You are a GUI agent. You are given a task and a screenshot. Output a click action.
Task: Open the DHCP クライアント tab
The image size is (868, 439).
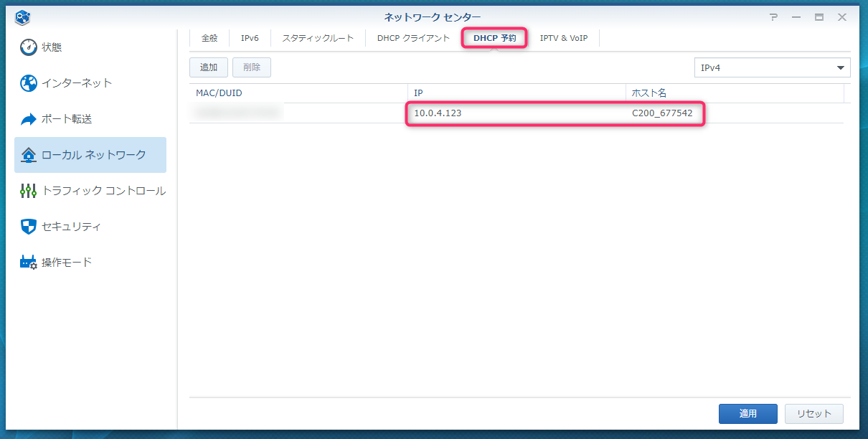[413, 38]
